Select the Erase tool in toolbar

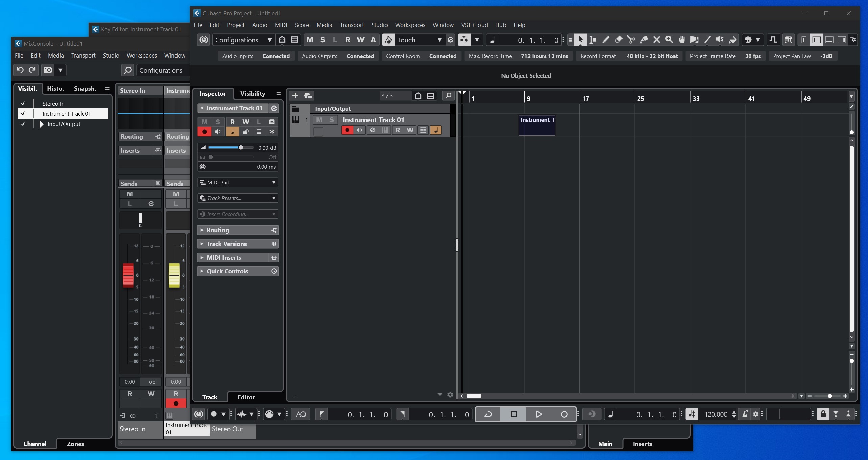click(618, 40)
